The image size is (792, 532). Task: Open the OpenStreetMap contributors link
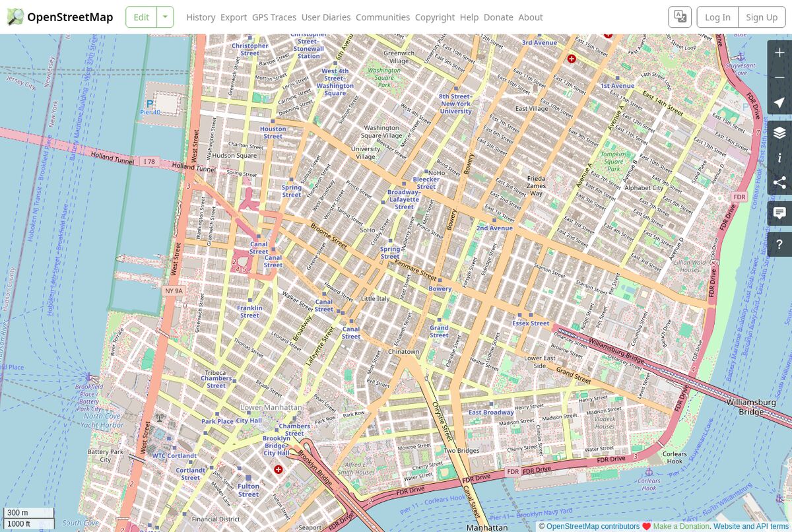(x=593, y=527)
